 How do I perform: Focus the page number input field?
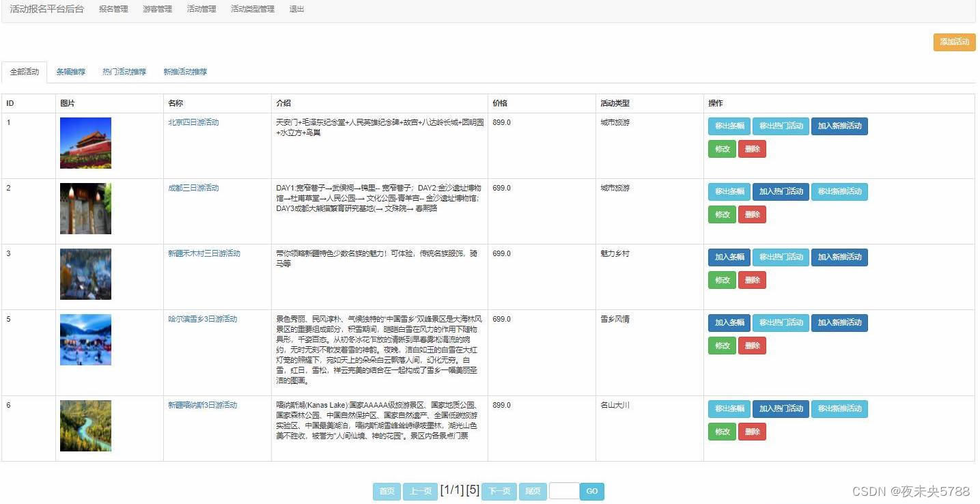564,491
